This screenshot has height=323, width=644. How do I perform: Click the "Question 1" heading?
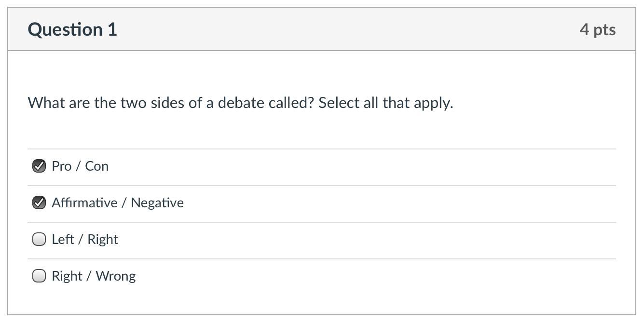72,29
